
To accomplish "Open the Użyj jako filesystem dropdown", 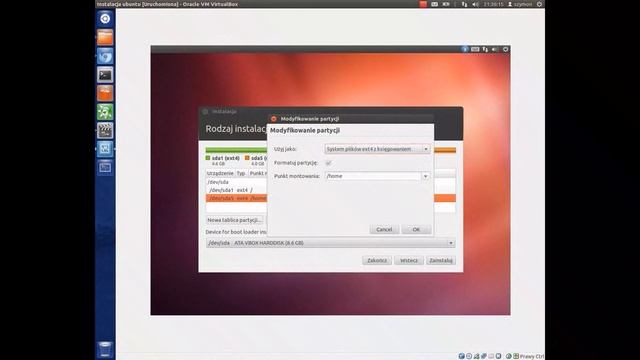I will click(x=377, y=149).
